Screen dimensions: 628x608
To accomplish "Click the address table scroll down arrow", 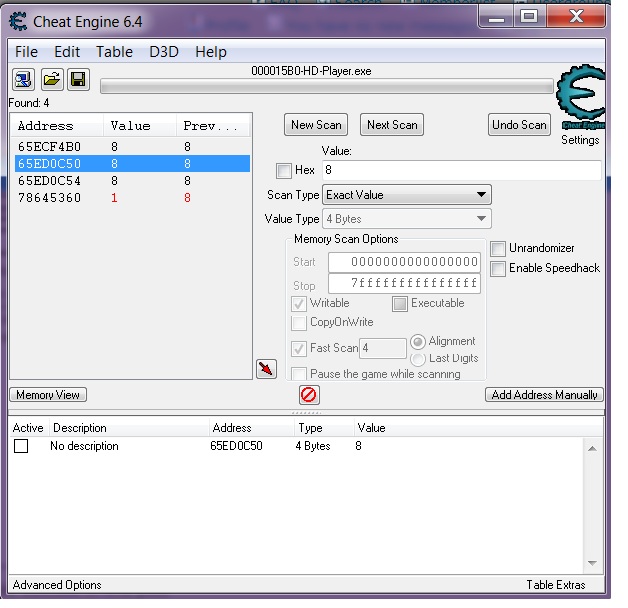I will click(x=592, y=563).
